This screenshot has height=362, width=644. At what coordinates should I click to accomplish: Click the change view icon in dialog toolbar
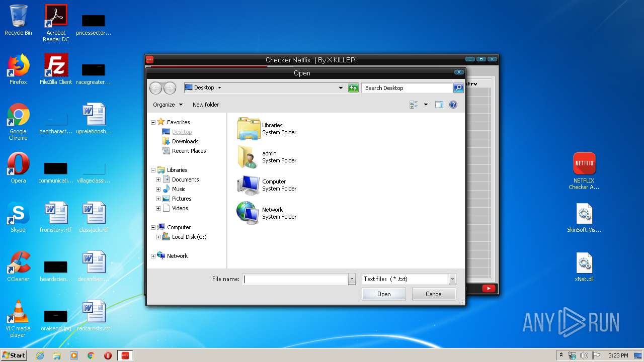[414, 105]
